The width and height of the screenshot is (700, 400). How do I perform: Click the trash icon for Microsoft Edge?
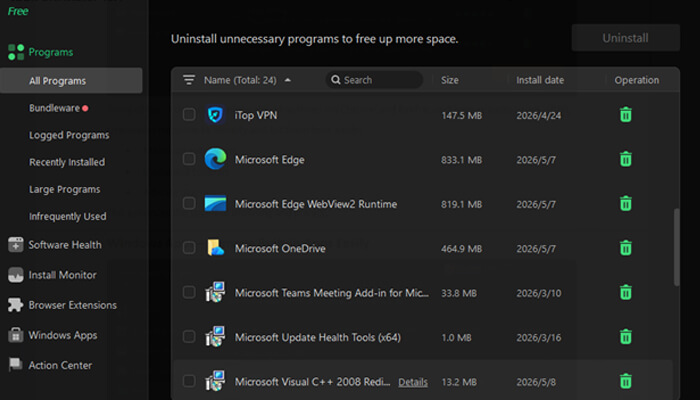(x=625, y=159)
